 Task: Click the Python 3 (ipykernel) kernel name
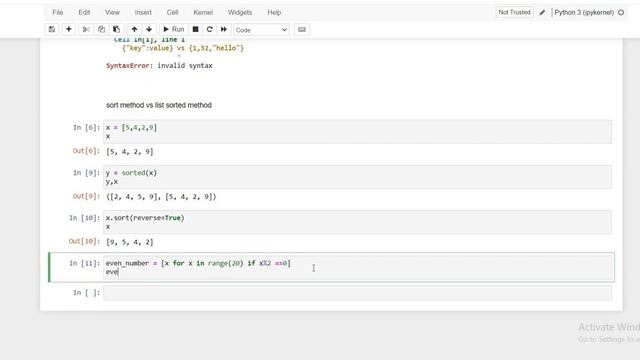[584, 12]
